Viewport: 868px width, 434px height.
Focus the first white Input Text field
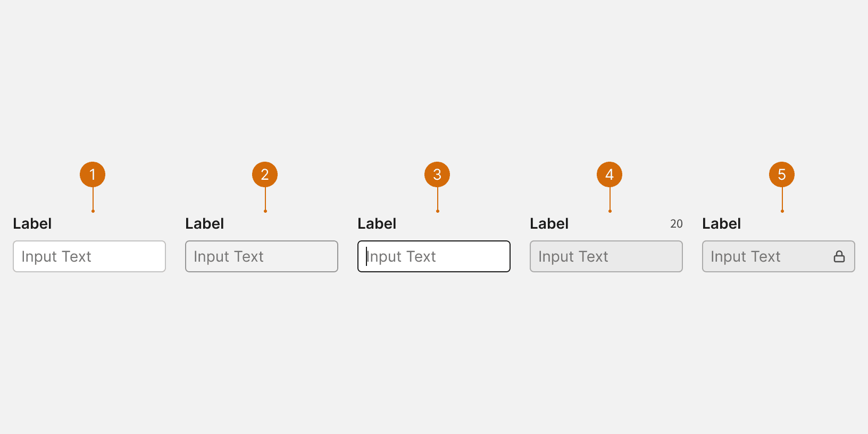tap(89, 256)
